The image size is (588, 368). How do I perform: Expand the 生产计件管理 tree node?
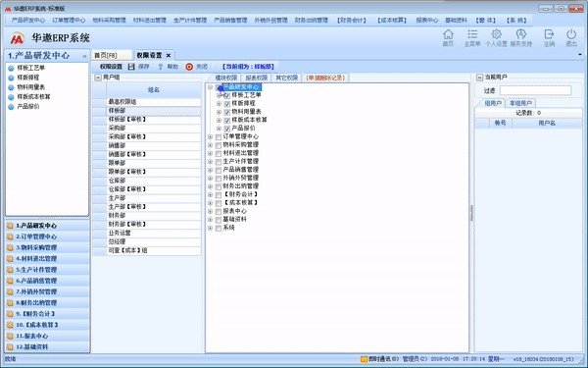coord(211,162)
